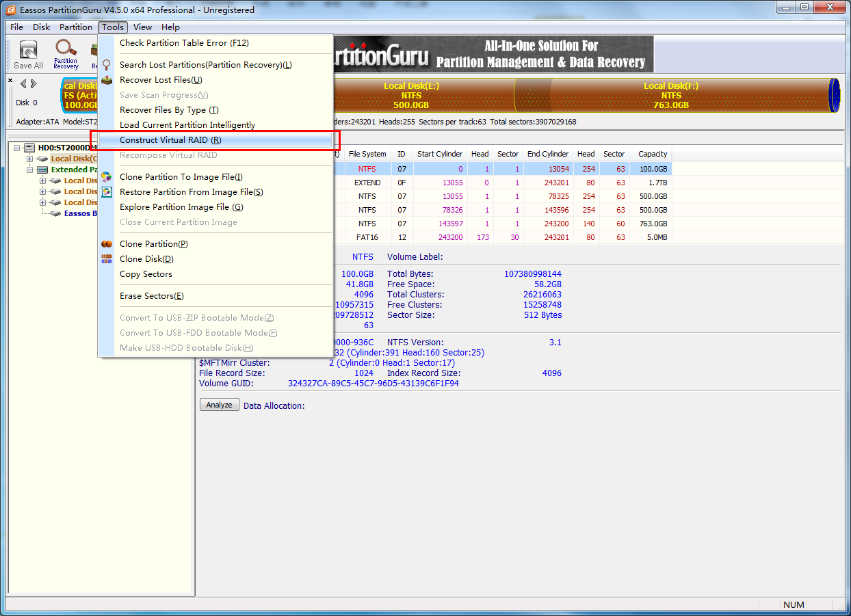The height and width of the screenshot is (616, 851).
Task: Open the Help menu
Action: (x=170, y=27)
